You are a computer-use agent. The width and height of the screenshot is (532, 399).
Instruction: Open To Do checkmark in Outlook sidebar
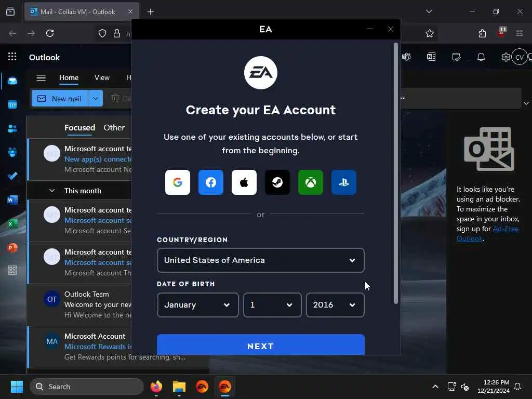coord(12,176)
